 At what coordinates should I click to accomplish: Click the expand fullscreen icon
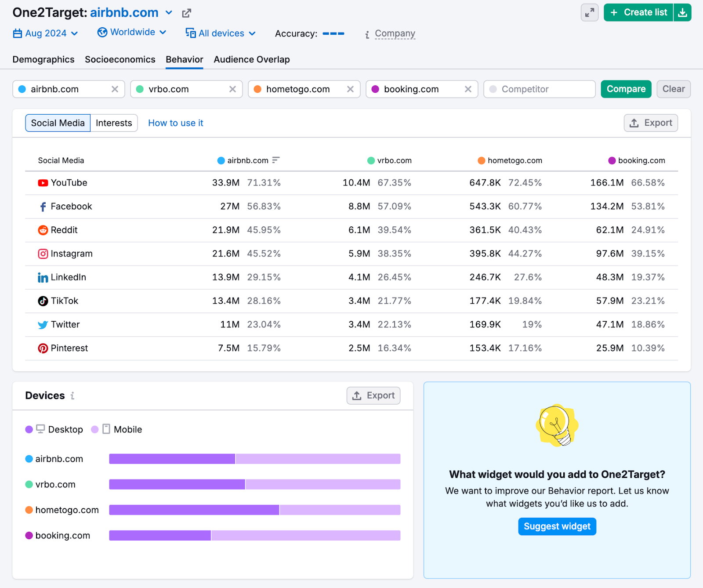tap(590, 12)
